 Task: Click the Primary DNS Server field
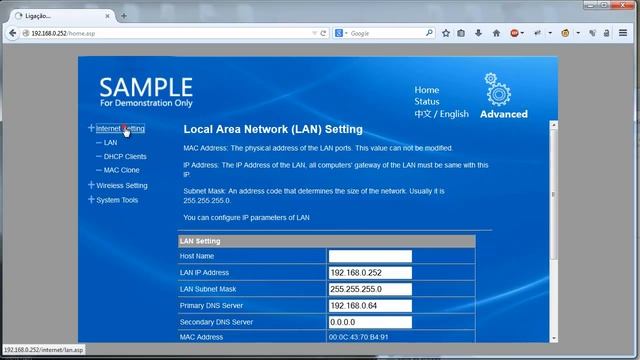pyautogui.click(x=370, y=306)
